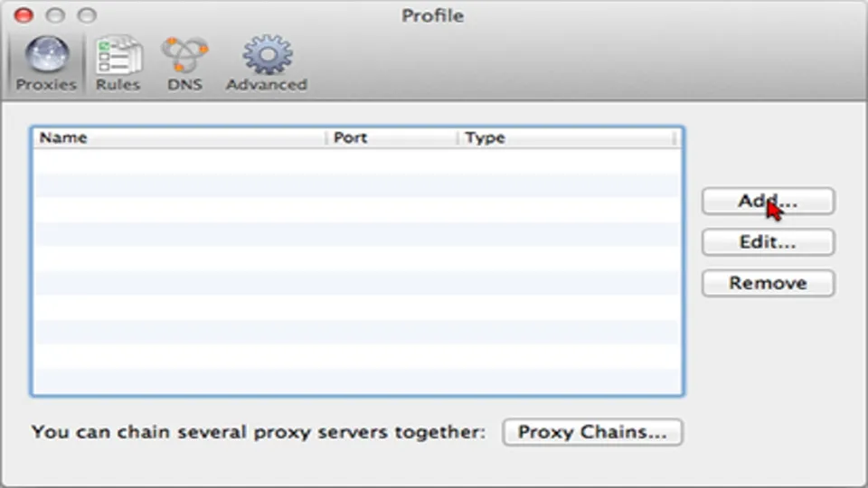Minimize the Profile window
Image resolution: width=868 pixels, height=488 pixels.
(x=55, y=16)
